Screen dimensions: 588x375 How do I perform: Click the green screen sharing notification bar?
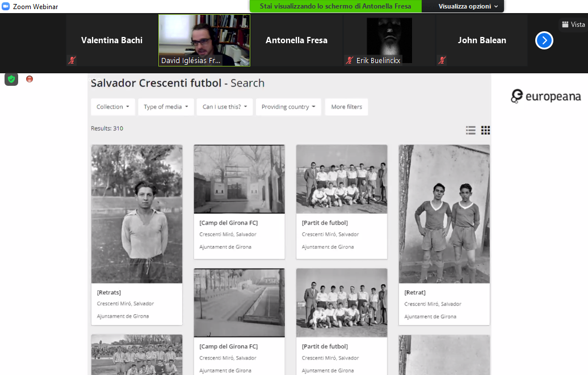coord(335,6)
